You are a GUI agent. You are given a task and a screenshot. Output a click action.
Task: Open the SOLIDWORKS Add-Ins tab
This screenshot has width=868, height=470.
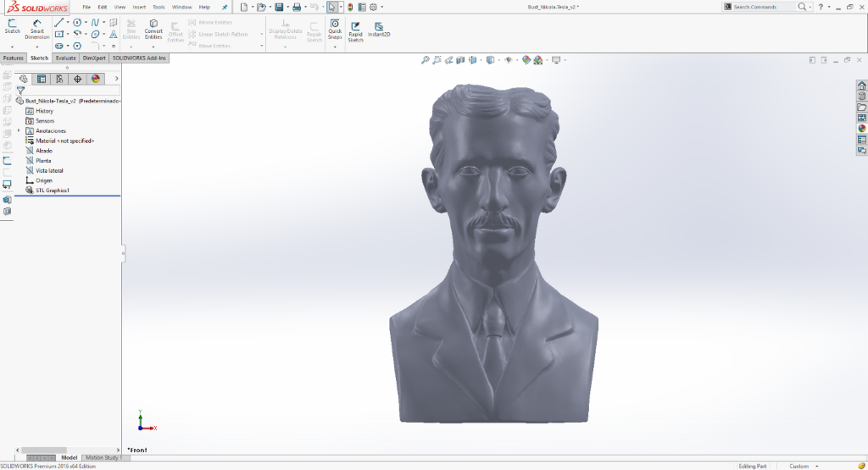point(139,58)
